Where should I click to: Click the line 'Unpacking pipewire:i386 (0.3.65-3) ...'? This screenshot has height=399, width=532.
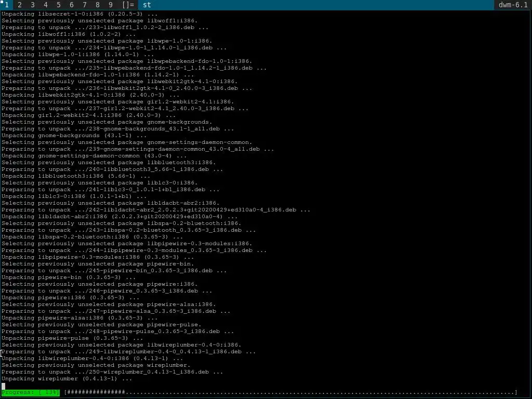(x=70, y=298)
